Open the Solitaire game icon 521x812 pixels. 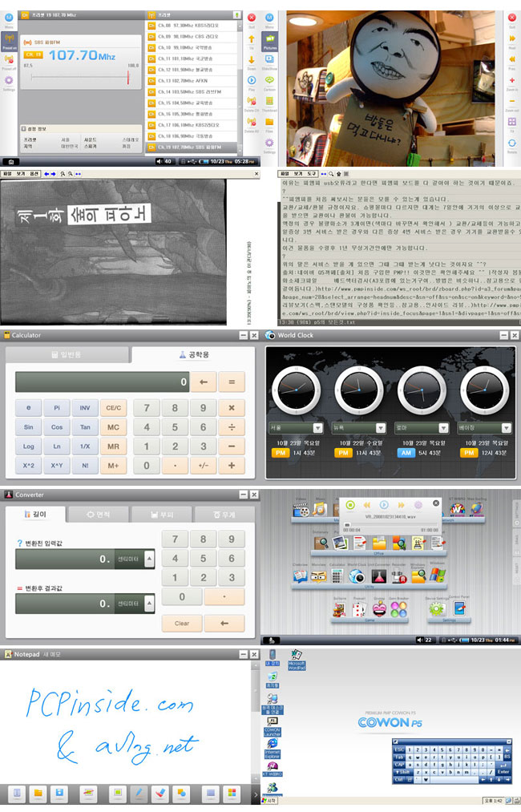click(x=339, y=609)
